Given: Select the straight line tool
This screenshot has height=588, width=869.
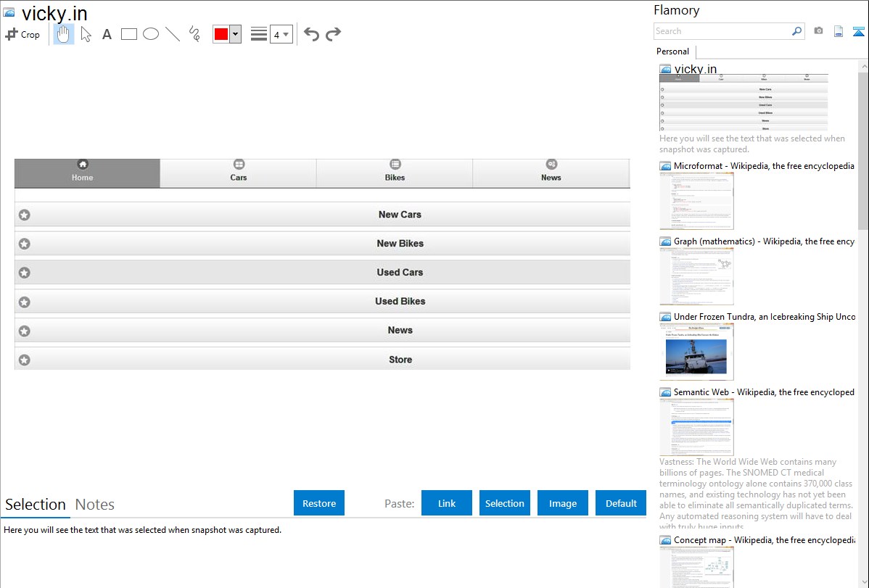Looking at the screenshot, I should point(173,34).
